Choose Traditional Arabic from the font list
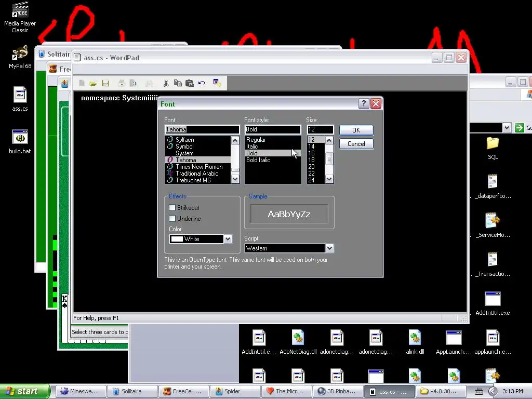The height and width of the screenshot is (399, 532). (x=197, y=174)
